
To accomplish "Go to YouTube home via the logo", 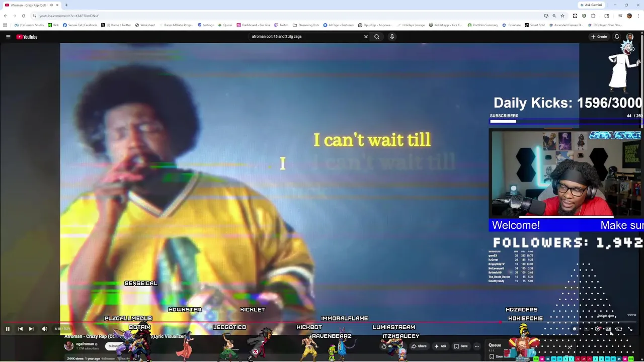I will coord(27,37).
